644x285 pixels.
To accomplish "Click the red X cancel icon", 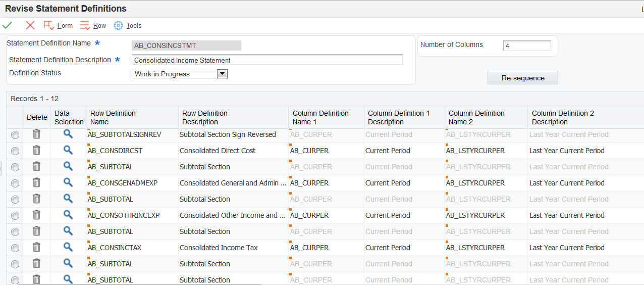I will coord(30,25).
